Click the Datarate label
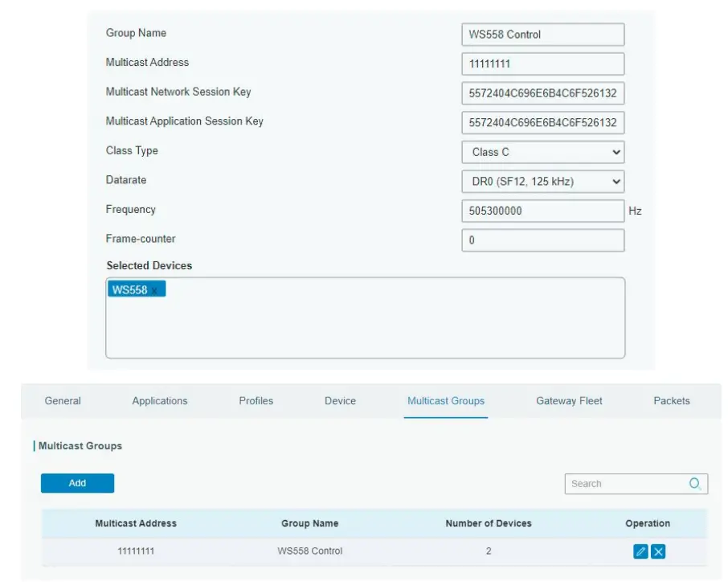This screenshot has width=728, height=582. 126,180
